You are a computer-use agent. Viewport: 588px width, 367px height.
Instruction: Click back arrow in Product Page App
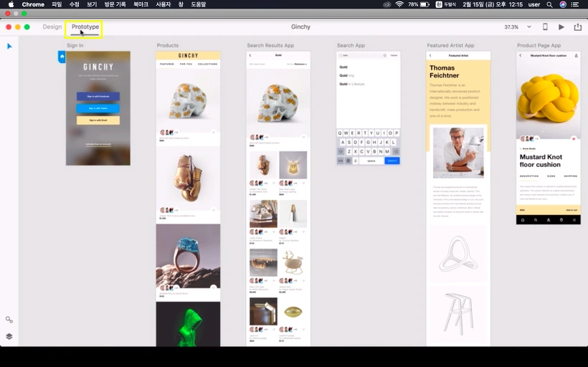520,55
